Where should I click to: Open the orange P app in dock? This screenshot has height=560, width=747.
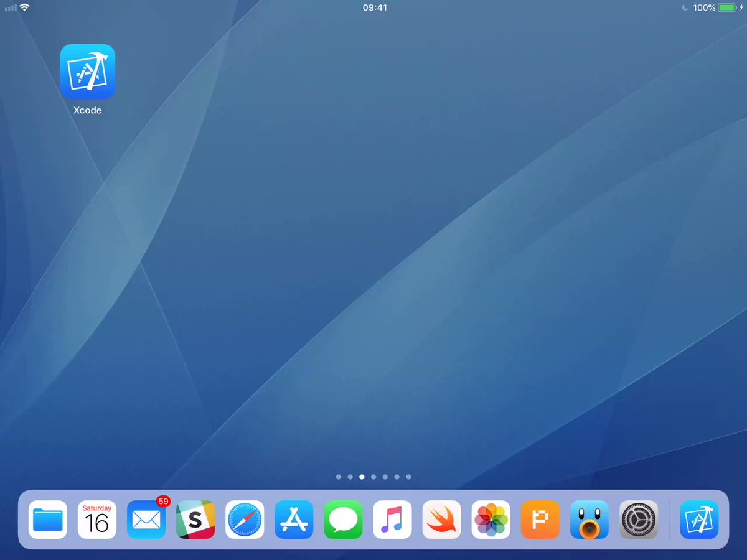coord(540,520)
